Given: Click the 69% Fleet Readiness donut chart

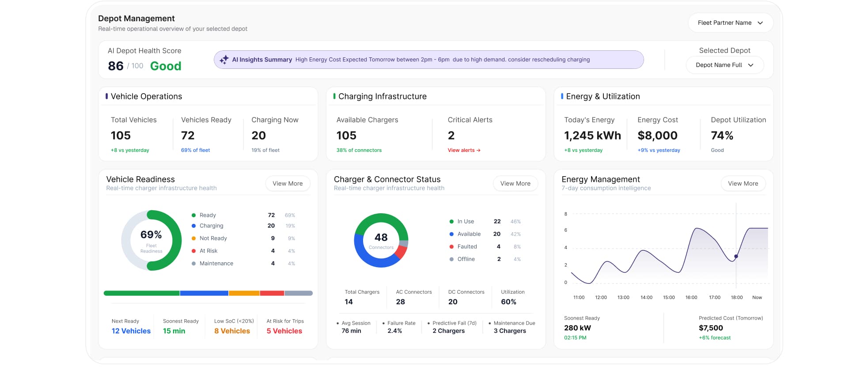Looking at the screenshot, I should (x=152, y=240).
